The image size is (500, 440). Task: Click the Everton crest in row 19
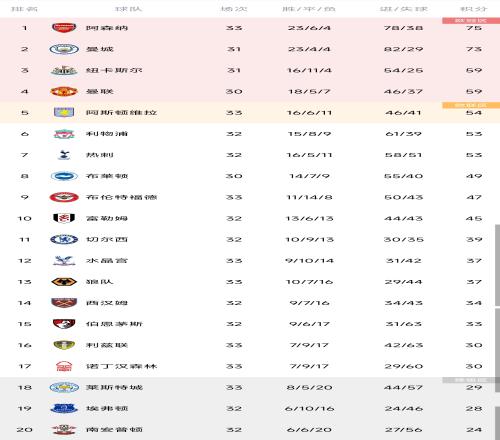click(64, 408)
